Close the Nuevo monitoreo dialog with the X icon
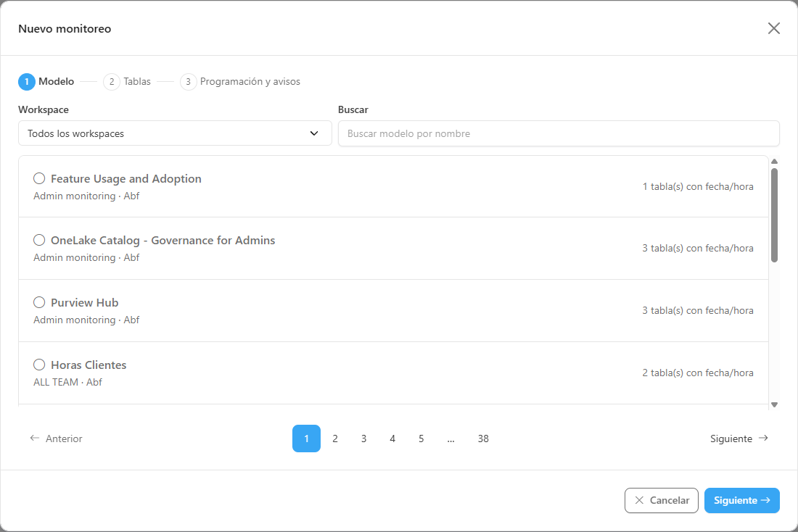Screen dimensions: 798x532 click(773, 28)
